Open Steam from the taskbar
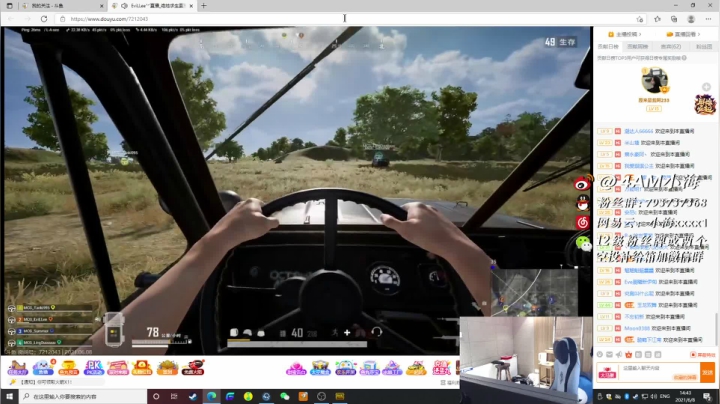The image size is (720, 404). pos(192,396)
